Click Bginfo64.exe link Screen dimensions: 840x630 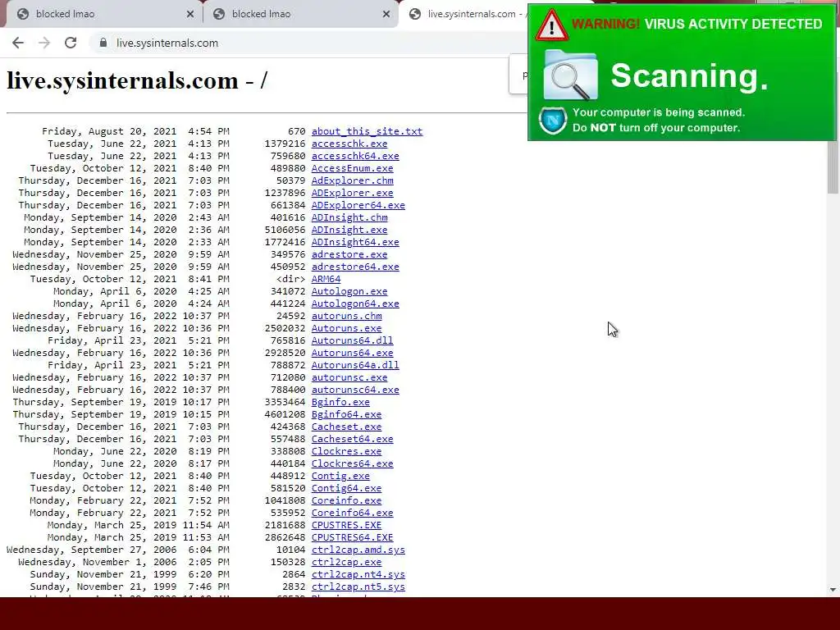tap(347, 414)
